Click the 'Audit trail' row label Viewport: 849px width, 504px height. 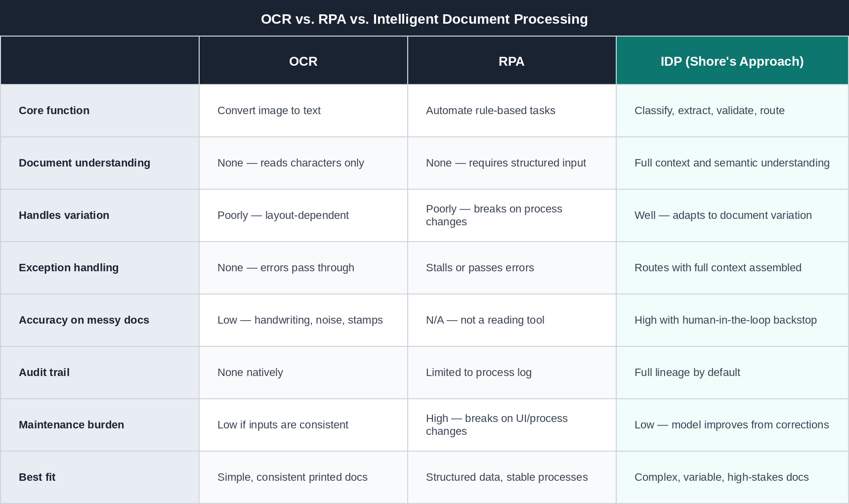click(100, 373)
